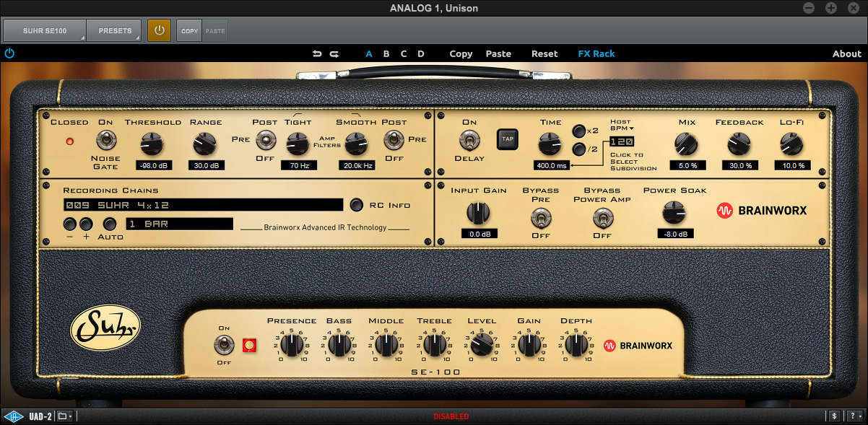The height and width of the screenshot is (425, 868).
Task: Toggle the Noise Gate On switch
Action: 106,140
